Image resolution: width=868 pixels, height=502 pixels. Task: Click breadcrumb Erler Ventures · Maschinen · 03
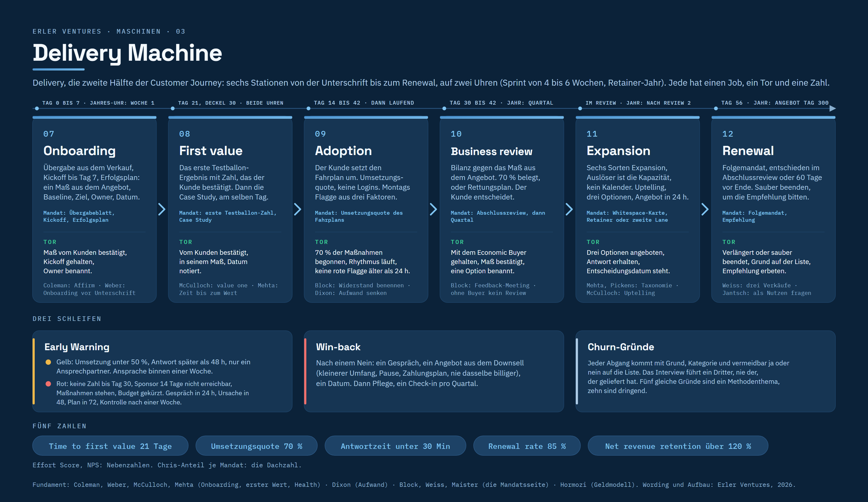pos(109,31)
